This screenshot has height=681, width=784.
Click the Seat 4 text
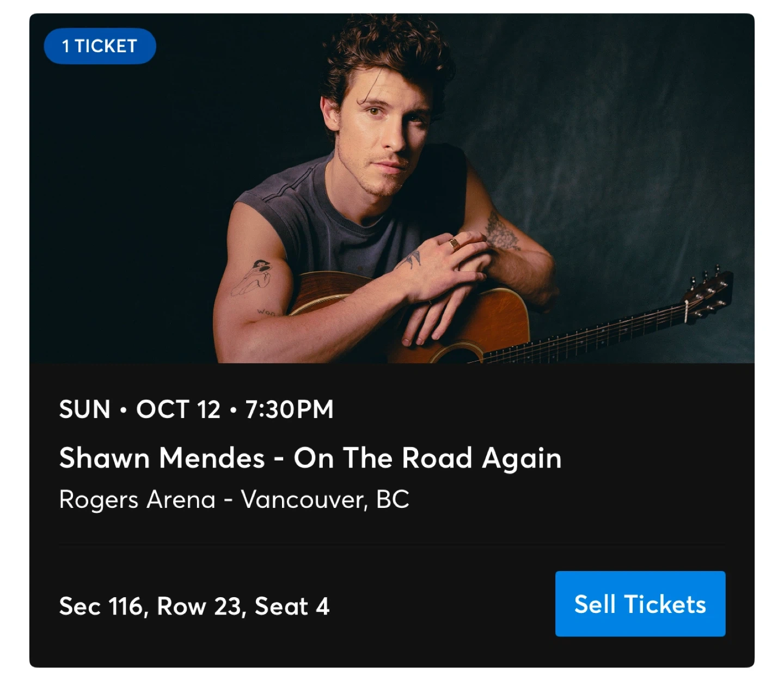tap(292, 606)
